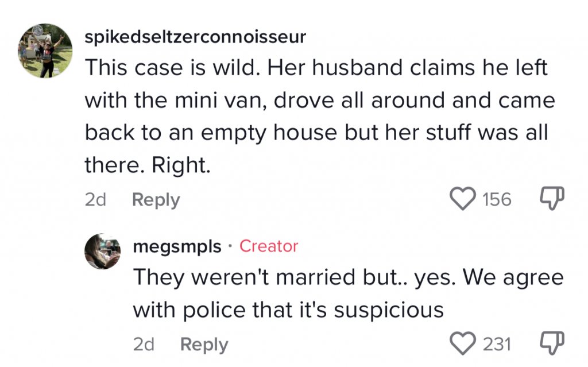Tap the "back to an empty house" line
This screenshot has height=367, width=588.
[316, 133]
